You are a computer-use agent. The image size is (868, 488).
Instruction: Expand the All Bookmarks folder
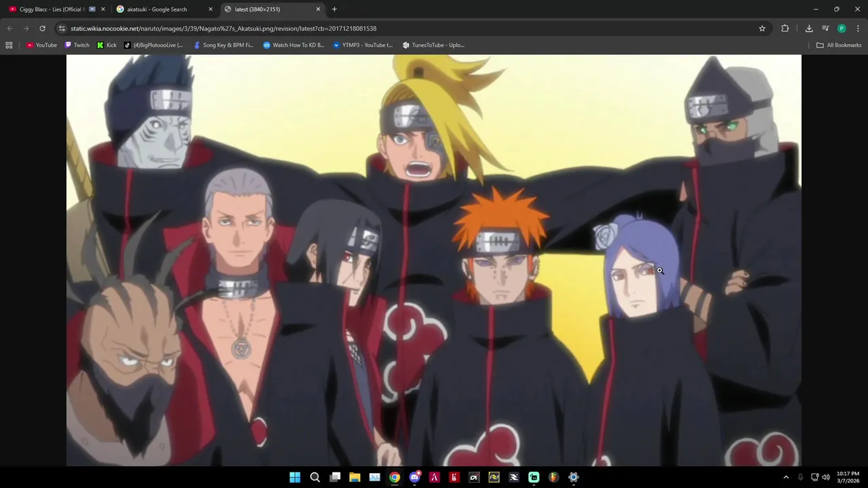[x=839, y=45]
